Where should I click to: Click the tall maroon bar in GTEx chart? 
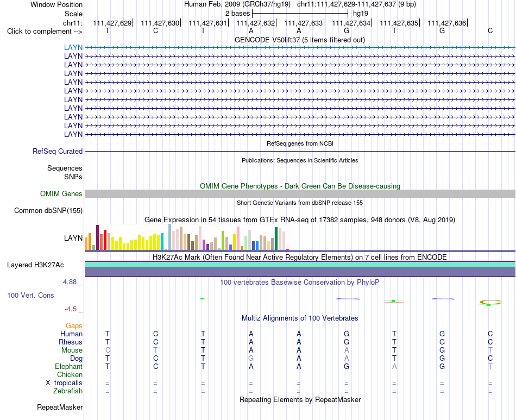tap(97, 237)
